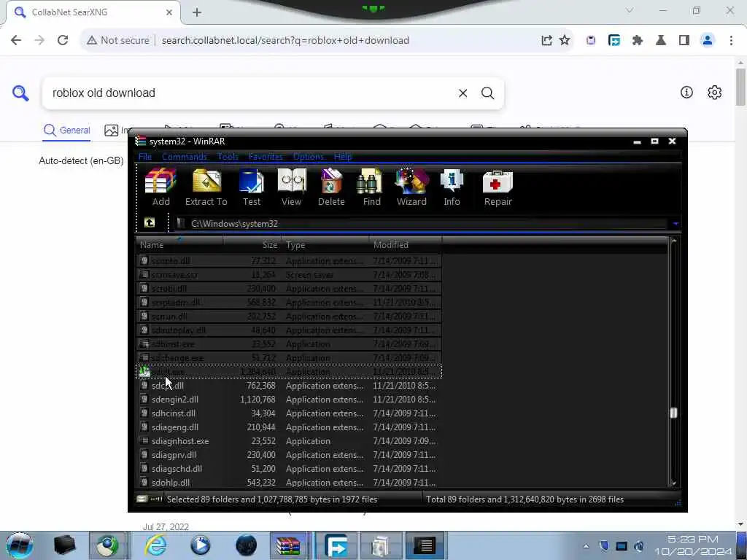Sort file list by Modified column
The width and height of the screenshot is (747, 560).
pos(406,245)
